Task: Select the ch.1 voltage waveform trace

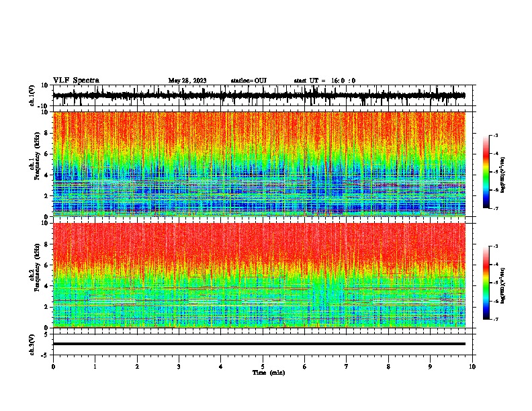Action: [259, 95]
